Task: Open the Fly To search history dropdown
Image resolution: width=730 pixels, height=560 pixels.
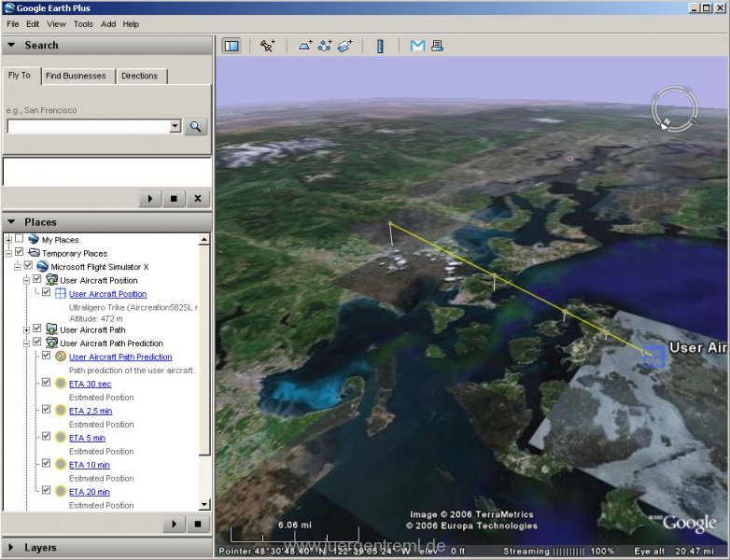Action: click(x=175, y=126)
